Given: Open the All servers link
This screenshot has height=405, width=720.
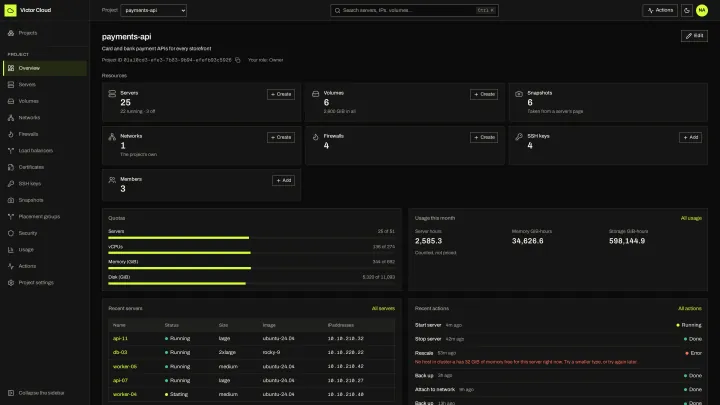Looking at the screenshot, I should coord(383,309).
